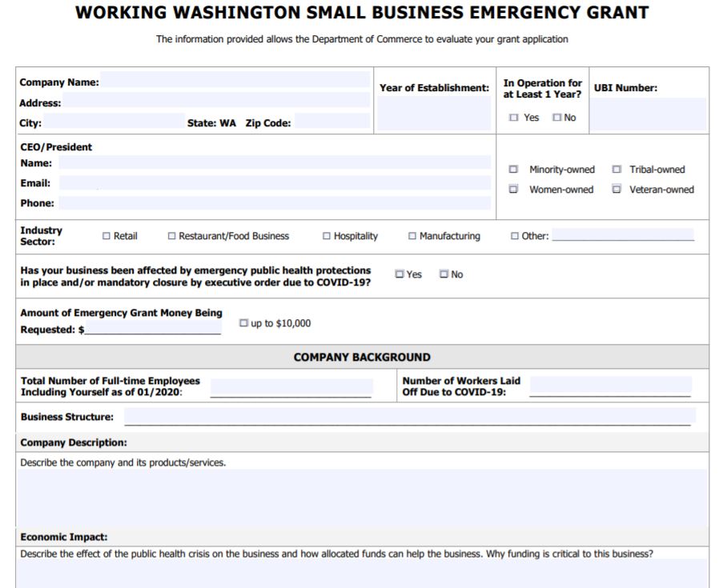Check the Restaurant/Food Business box

click(171, 236)
